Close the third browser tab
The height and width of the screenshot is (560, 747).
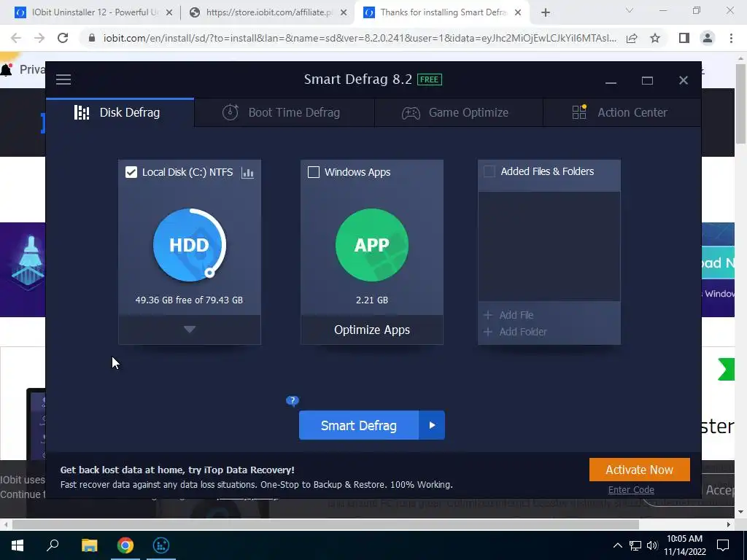pyautogui.click(x=518, y=13)
